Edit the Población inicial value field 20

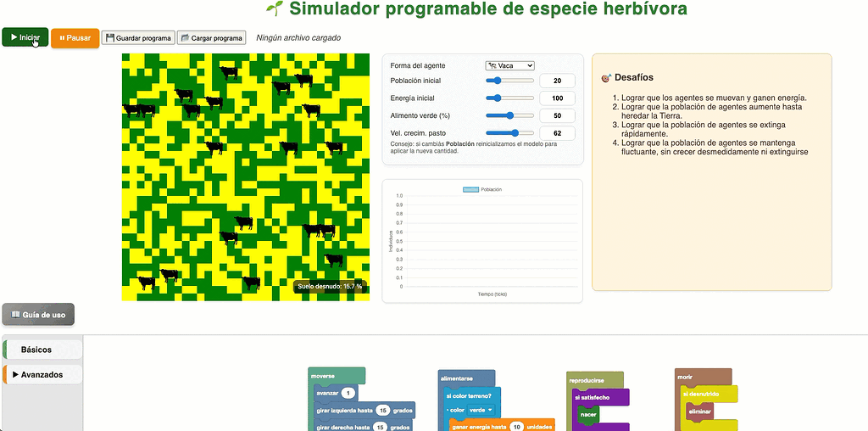(557, 81)
